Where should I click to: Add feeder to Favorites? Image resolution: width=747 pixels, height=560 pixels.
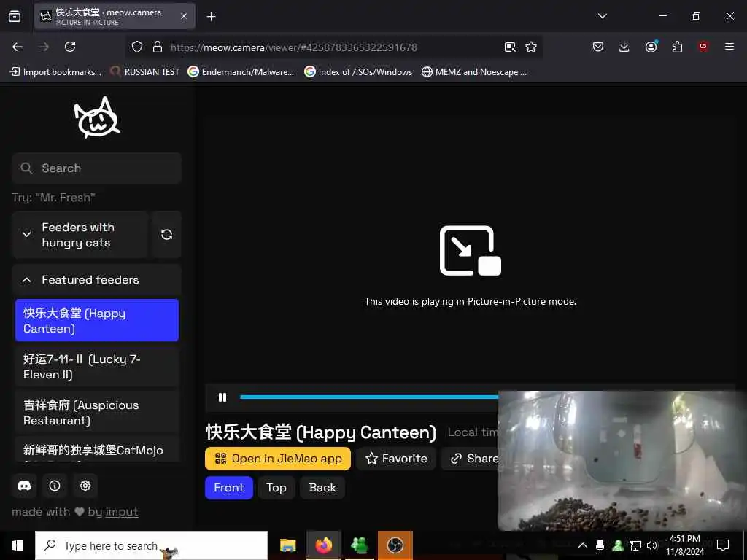(396, 459)
